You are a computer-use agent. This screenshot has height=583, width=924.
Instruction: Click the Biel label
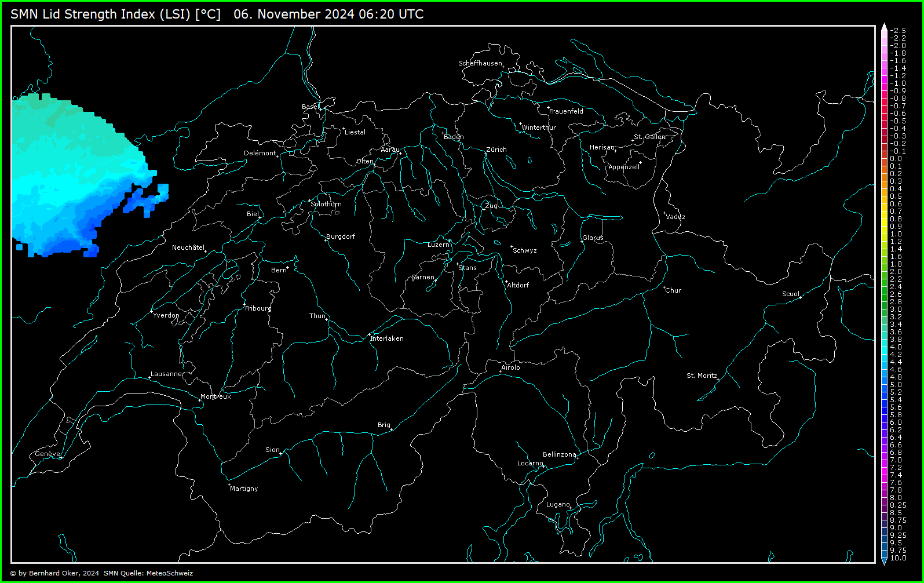point(253,214)
